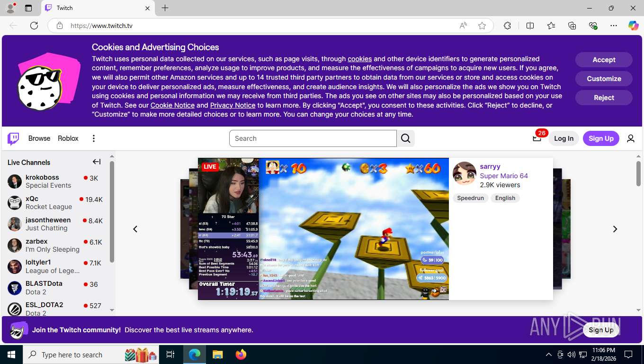Select the English tag
The width and height of the screenshot is (644, 364).
pos(505,198)
